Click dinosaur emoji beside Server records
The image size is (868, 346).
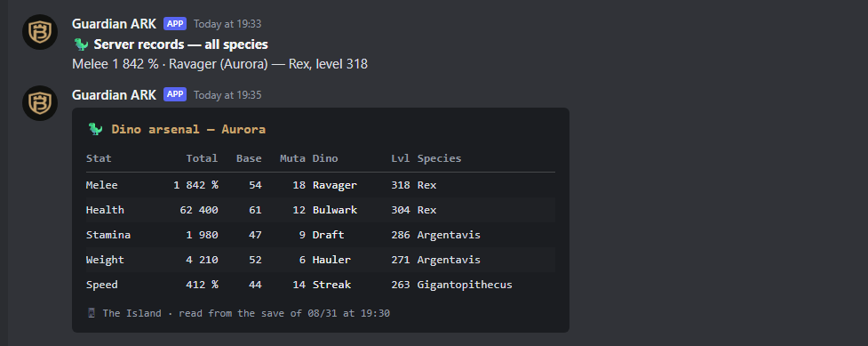81,44
